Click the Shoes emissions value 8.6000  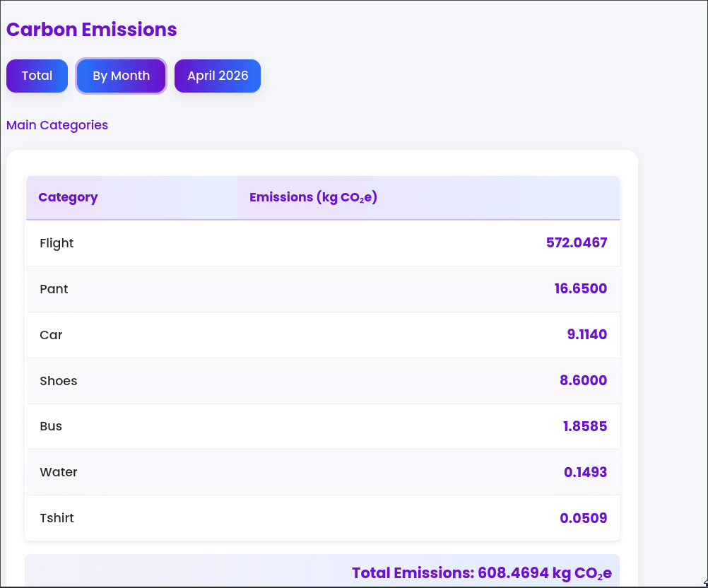tap(583, 381)
